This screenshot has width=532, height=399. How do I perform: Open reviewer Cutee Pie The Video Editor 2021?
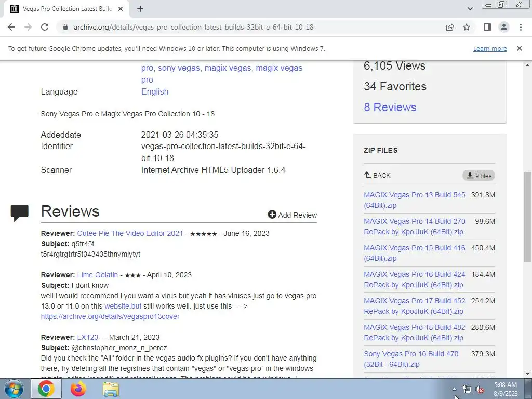point(130,233)
